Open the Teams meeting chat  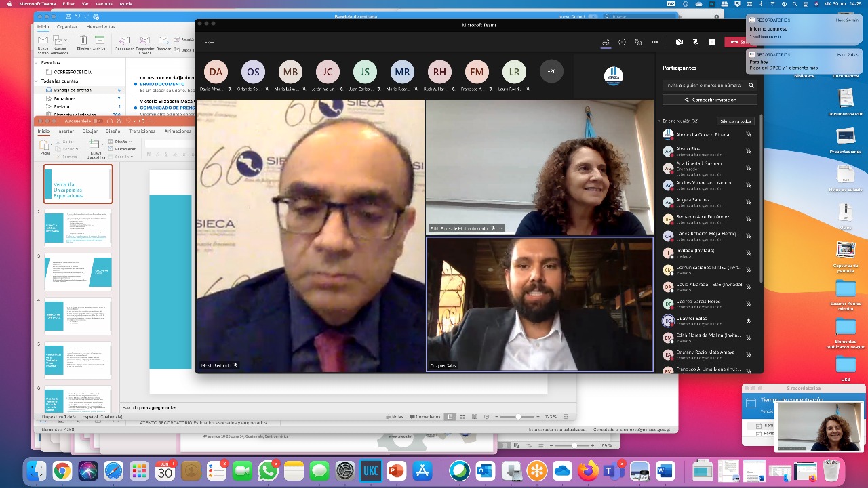click(622, 42)
